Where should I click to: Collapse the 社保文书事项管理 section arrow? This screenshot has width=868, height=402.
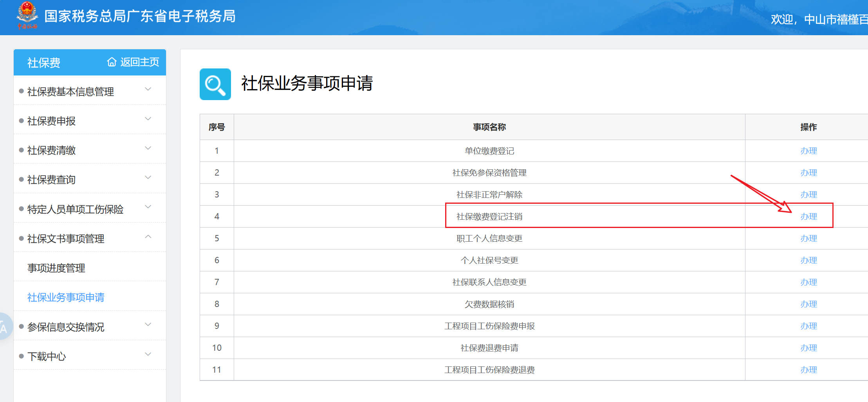148,237
